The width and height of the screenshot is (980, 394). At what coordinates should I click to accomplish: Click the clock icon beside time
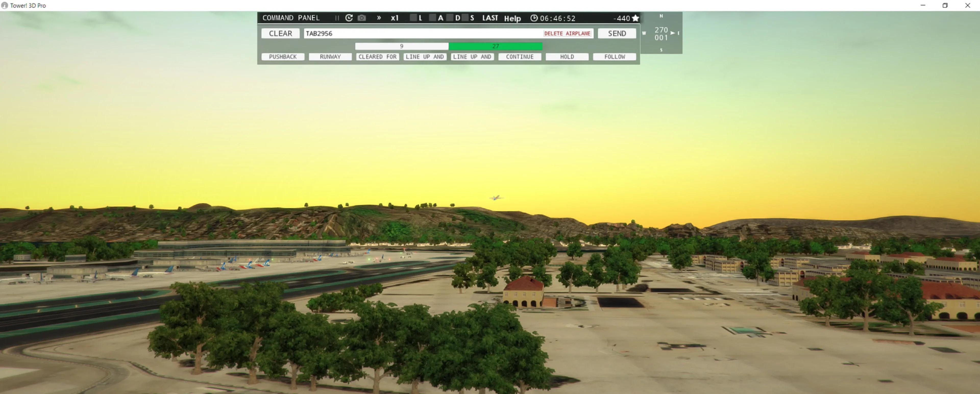tap(534, 18)
